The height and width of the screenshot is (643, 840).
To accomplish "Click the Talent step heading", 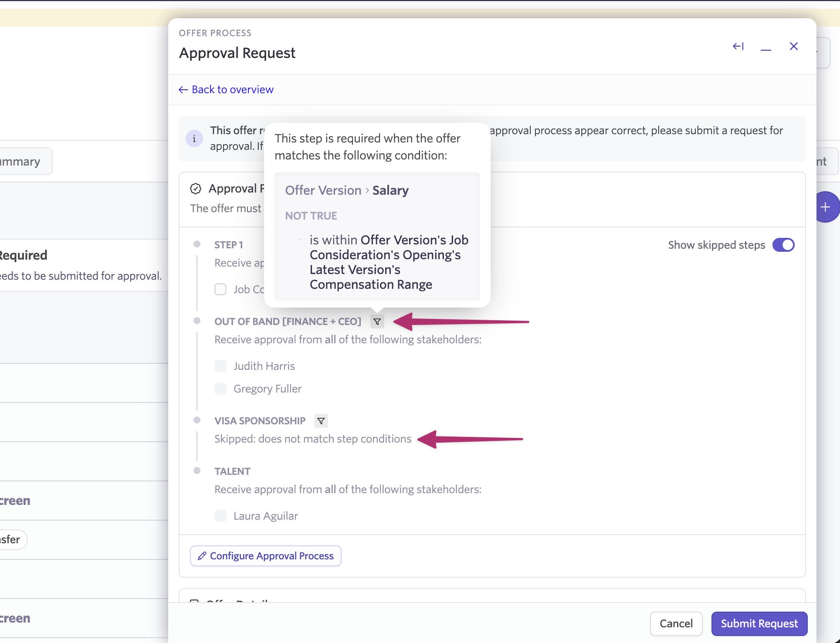I will [232, 471].
